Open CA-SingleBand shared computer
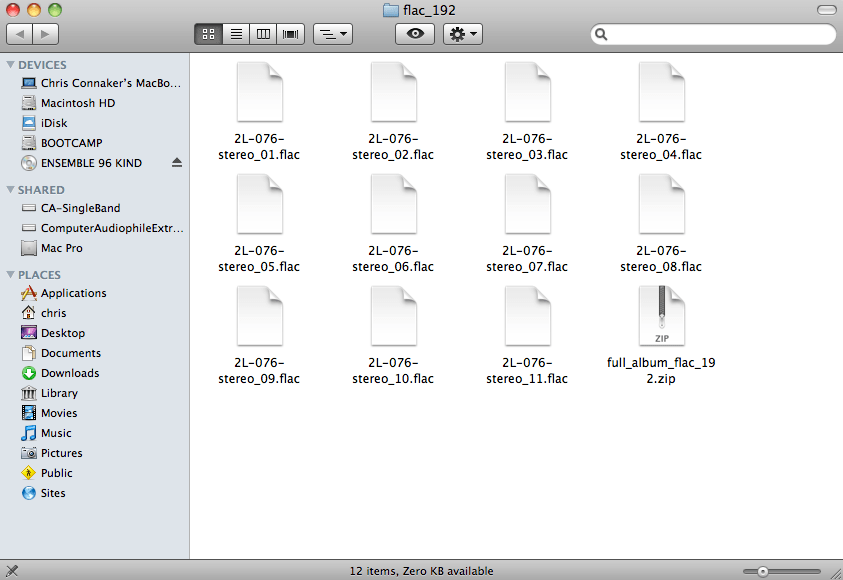 coord(70,208)
